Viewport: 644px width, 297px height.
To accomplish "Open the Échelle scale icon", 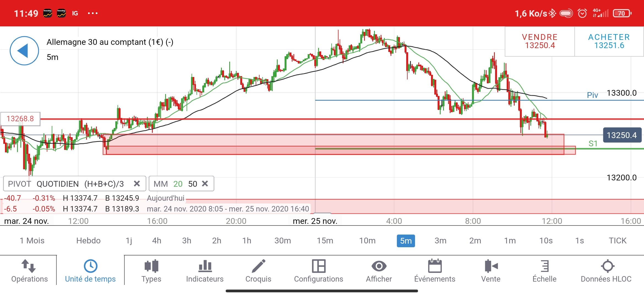I will pyautogui.click(x=544, y=266).
